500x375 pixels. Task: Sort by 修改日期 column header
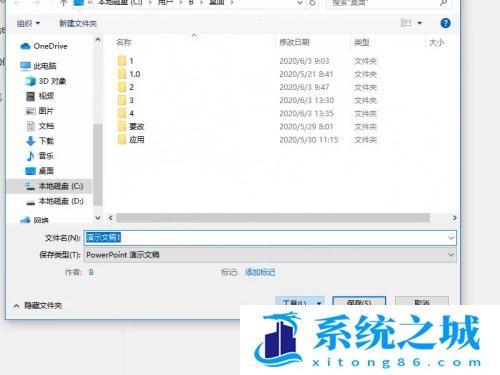pos(294,42)
